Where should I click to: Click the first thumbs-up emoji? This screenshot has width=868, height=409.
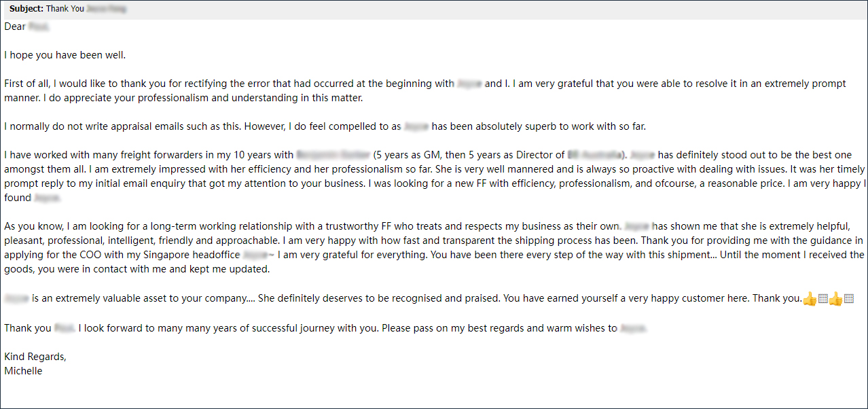(810, 299)
